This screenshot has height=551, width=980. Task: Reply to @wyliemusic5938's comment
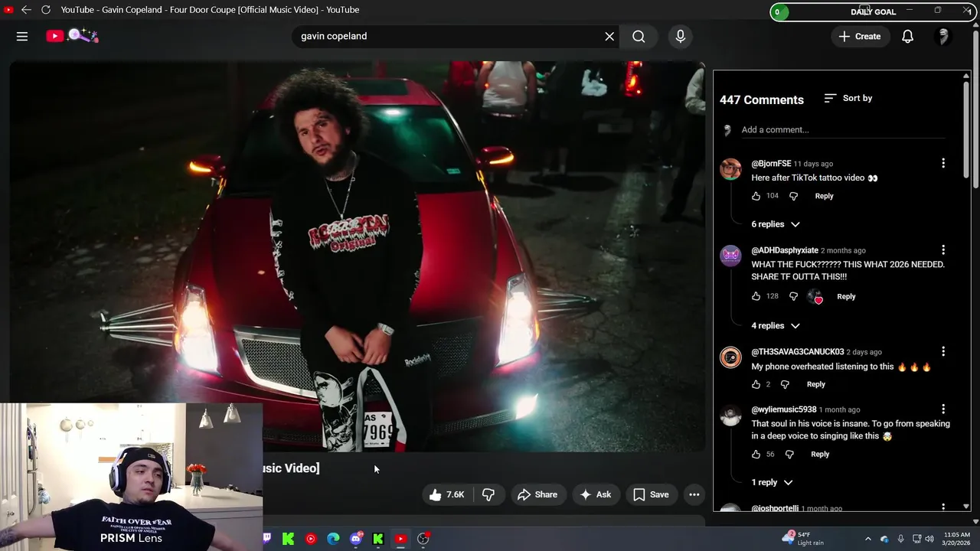point(820,454)
